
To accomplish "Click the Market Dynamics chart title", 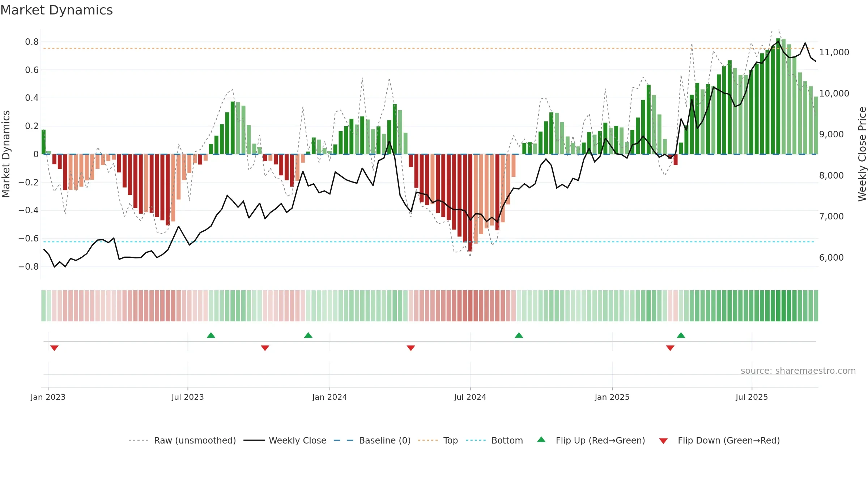I will (56, 10).
